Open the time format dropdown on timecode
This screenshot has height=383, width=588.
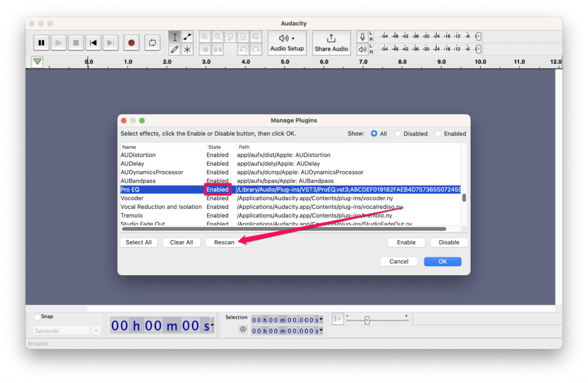click(211, 325)
